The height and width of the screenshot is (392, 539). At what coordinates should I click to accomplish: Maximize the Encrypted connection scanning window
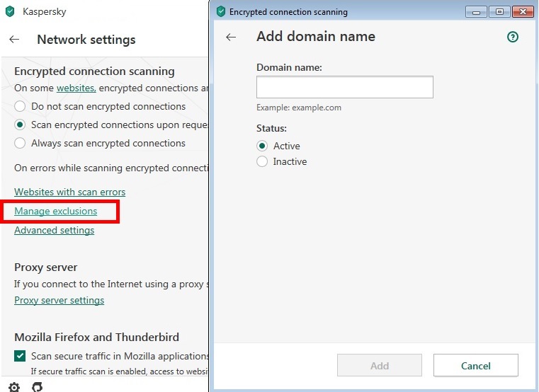[499, 12]
